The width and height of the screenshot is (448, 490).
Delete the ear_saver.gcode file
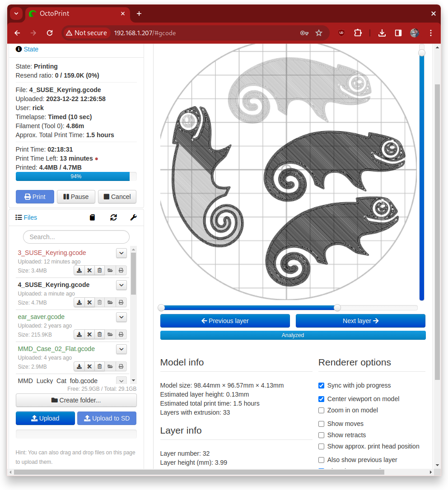coord(100,335)
